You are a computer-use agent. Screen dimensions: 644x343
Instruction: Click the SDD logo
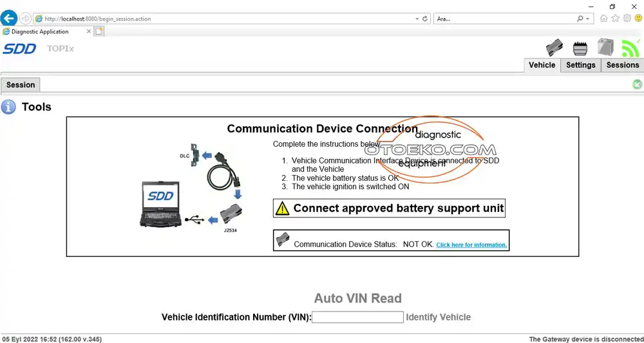(x=19, y=49)
